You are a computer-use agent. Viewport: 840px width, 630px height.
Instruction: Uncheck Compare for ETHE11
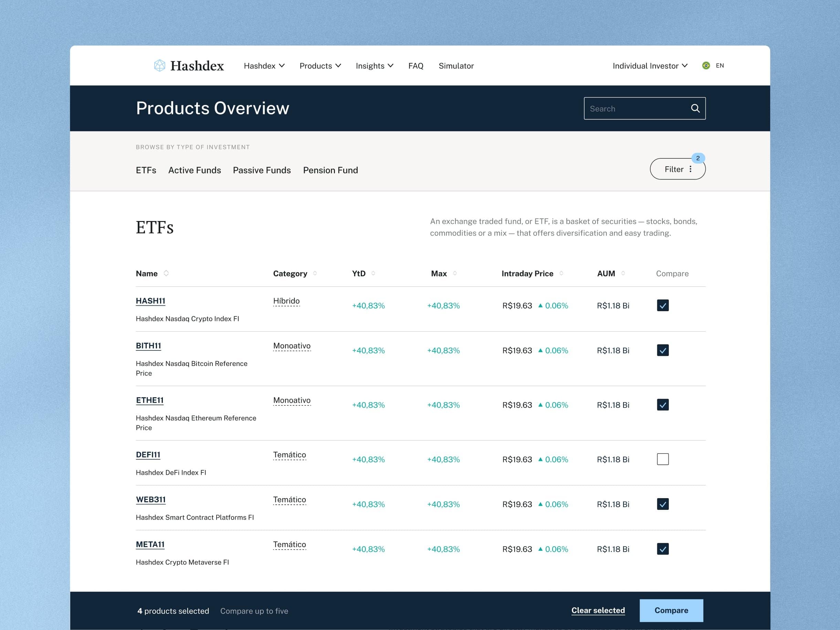tap(663, 405)
